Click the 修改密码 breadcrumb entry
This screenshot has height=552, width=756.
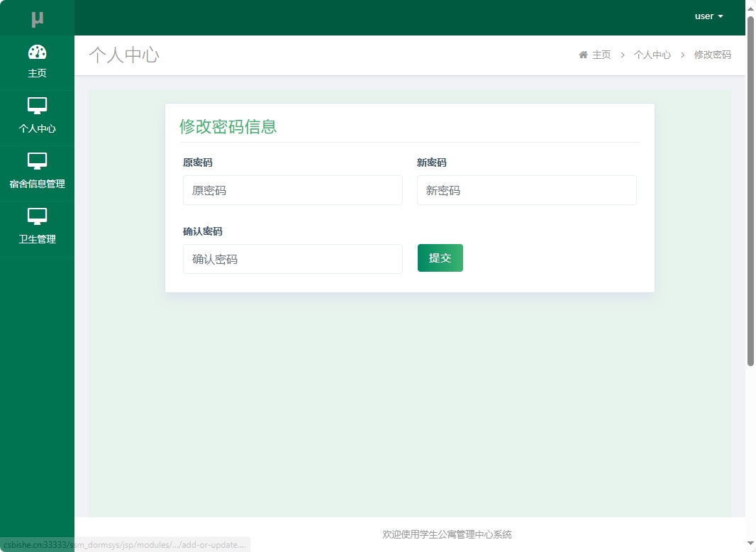pos(712,55)
